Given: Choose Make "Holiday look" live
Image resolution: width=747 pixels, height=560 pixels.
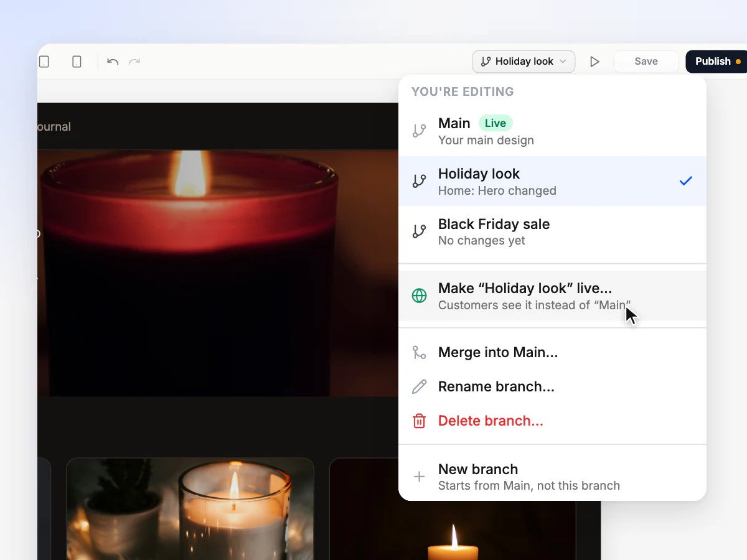Looking at the screenshot, I should click(x=552, y=296).
